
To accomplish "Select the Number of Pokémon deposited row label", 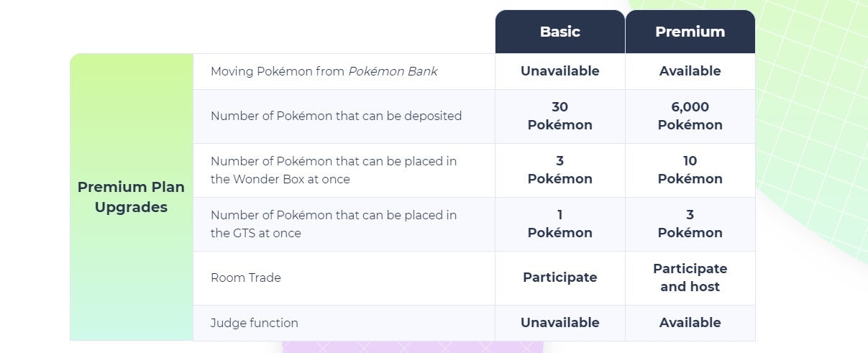I will (336, 116).
